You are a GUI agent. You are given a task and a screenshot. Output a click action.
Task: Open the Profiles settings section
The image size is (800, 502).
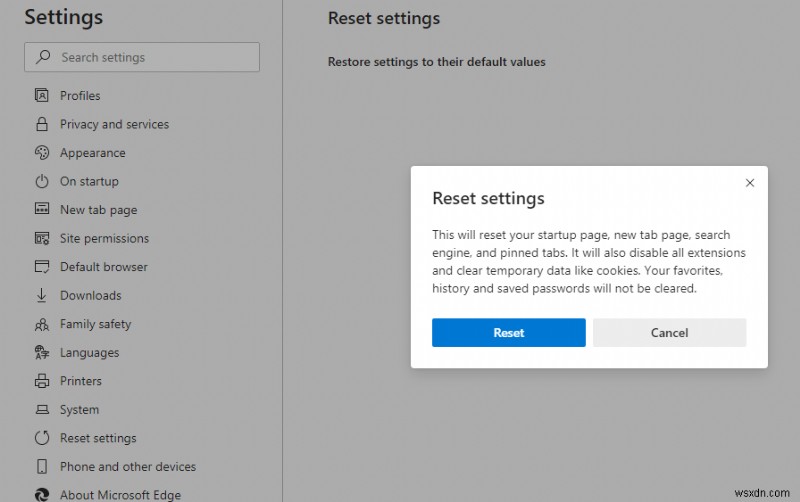(x=80, y=95)
